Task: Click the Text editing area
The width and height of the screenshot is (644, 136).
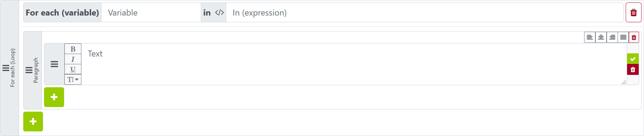Action: (354, 64)
